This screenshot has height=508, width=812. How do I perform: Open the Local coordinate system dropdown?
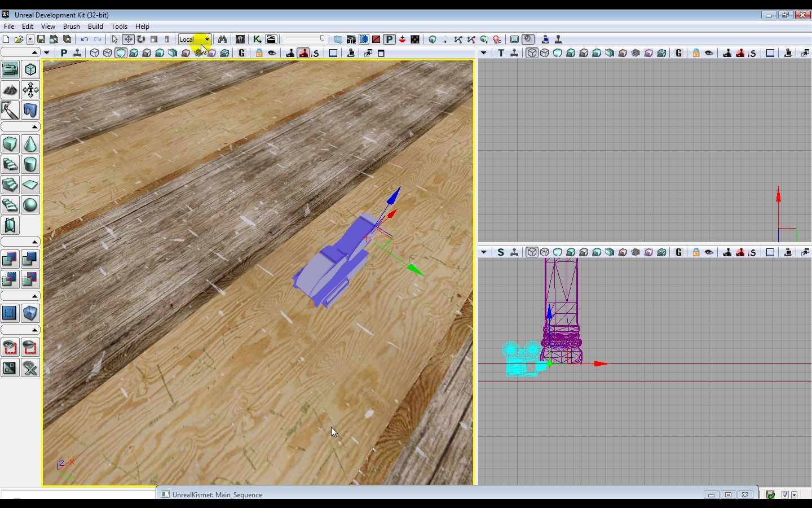pos(195,40)
